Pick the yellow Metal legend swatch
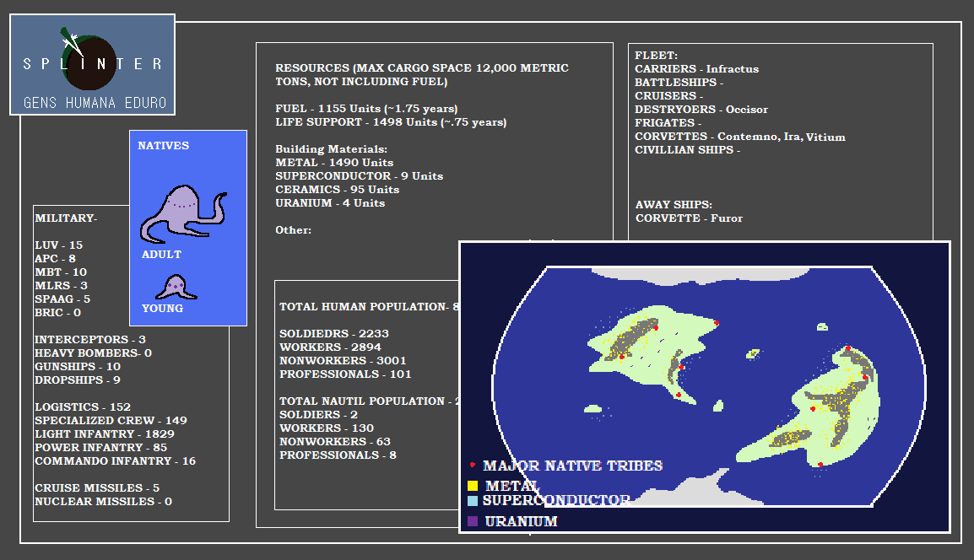The height and width of the screenshot is (560, 974). [473, 486]
